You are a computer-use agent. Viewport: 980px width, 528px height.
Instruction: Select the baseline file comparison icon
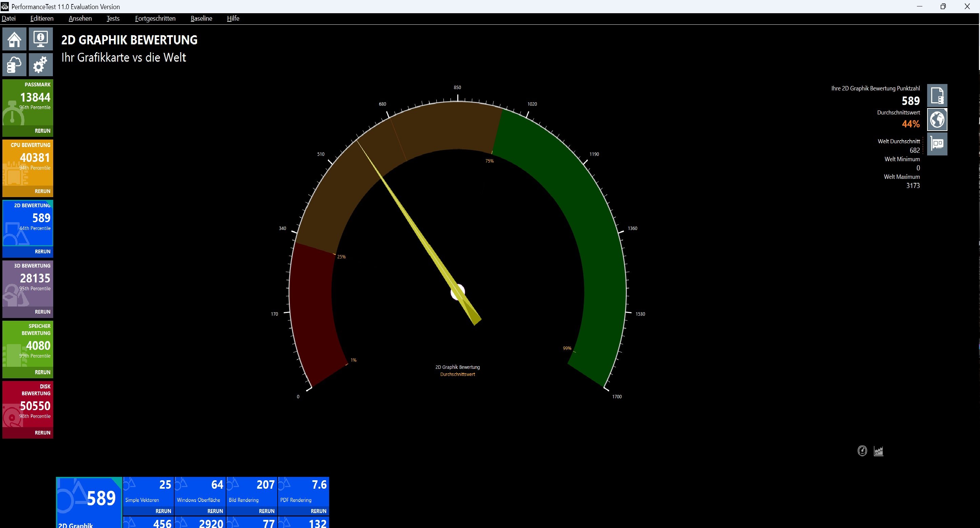[x=937, y=96]
